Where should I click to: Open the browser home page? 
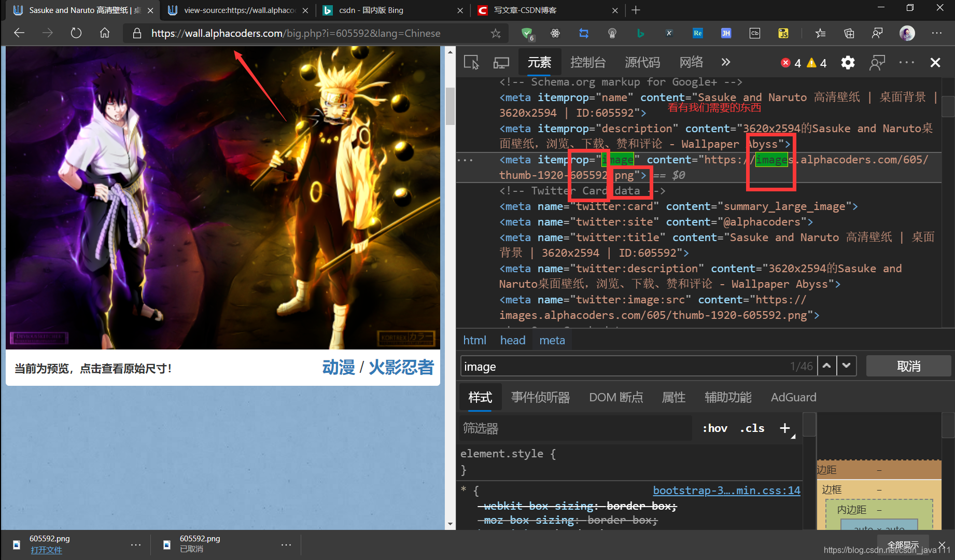pos(105,33)
